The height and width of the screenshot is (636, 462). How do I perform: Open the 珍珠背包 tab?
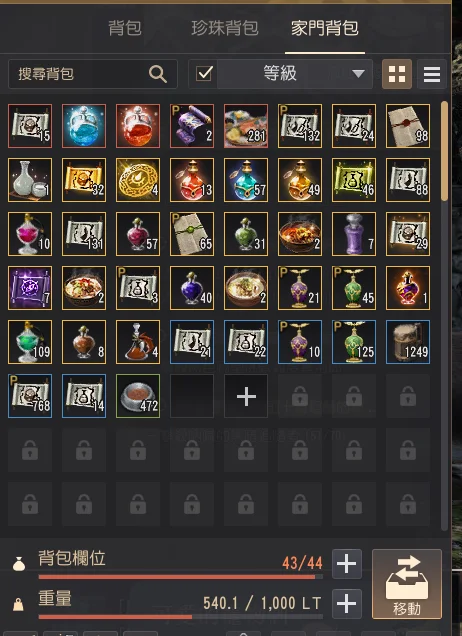tap(225, 28)
